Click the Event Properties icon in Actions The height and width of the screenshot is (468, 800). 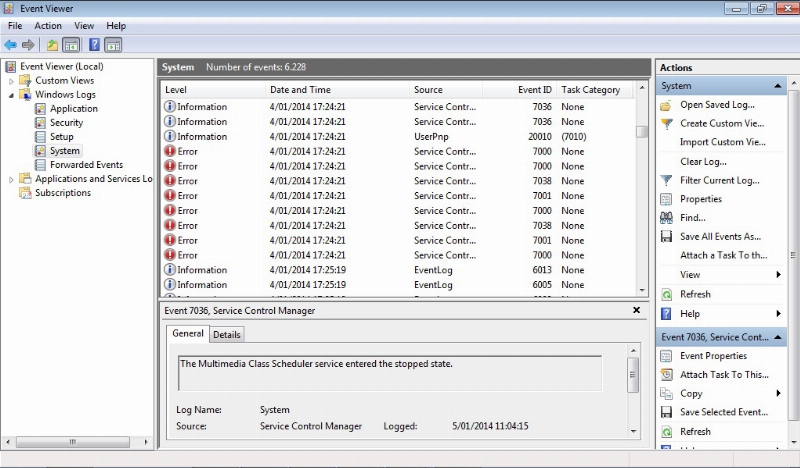point(666,356)
